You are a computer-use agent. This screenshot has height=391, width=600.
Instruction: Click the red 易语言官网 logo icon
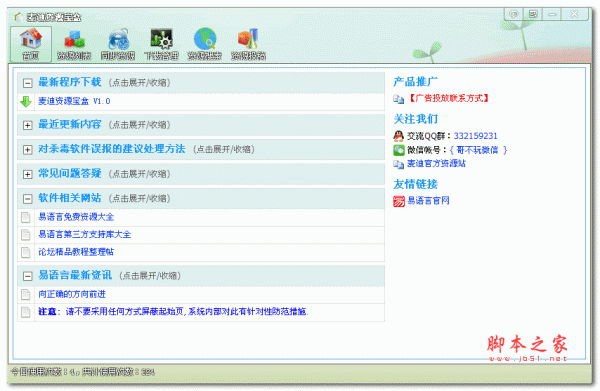[399, 201]
